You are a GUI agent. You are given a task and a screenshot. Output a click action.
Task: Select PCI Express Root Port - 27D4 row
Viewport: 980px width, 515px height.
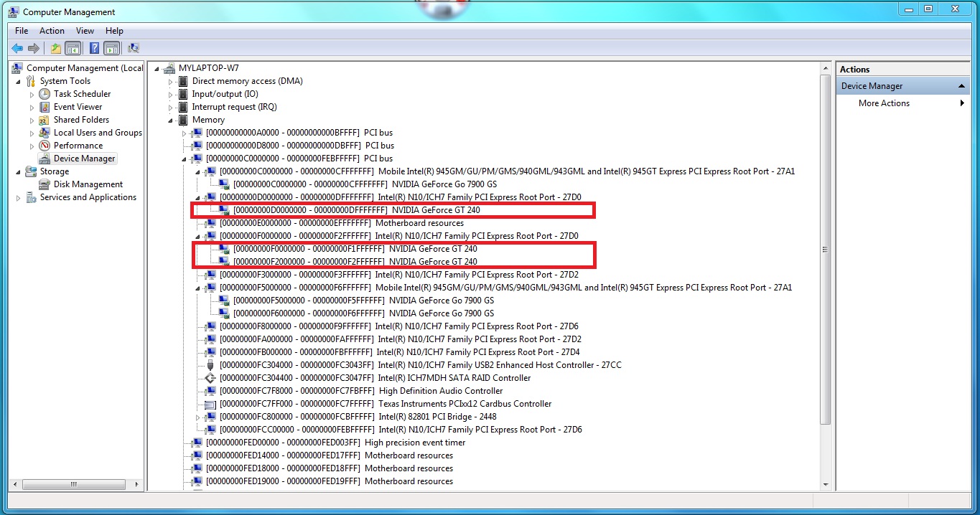[x=398, y=352]
